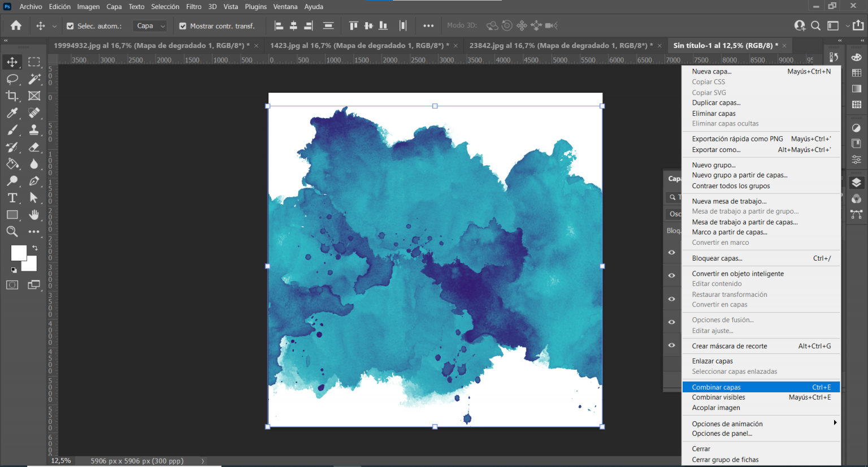Click the 12,5% zoom level field
Screen dimensions: 868x467
click(61, 461)
